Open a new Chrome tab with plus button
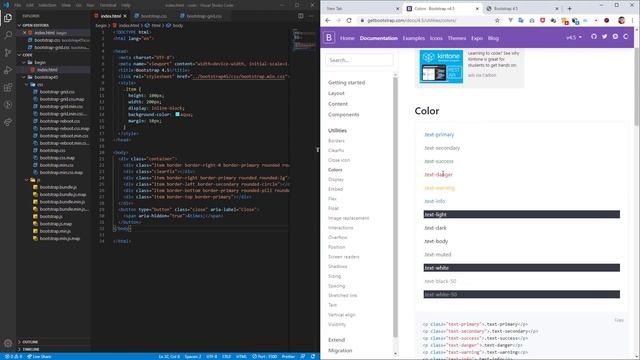640x360 pixels. [x=569, y=8]
